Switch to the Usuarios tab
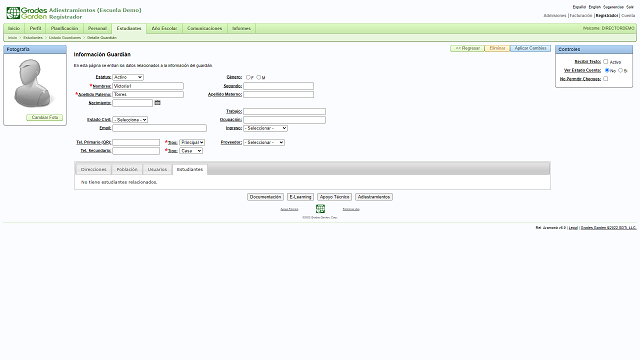640x360 pixels. 157,169
